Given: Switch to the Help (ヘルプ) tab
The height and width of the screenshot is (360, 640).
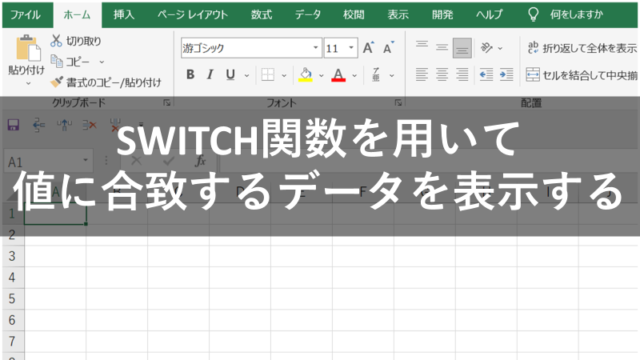Looking at the screenshot, I should (489, 15).
